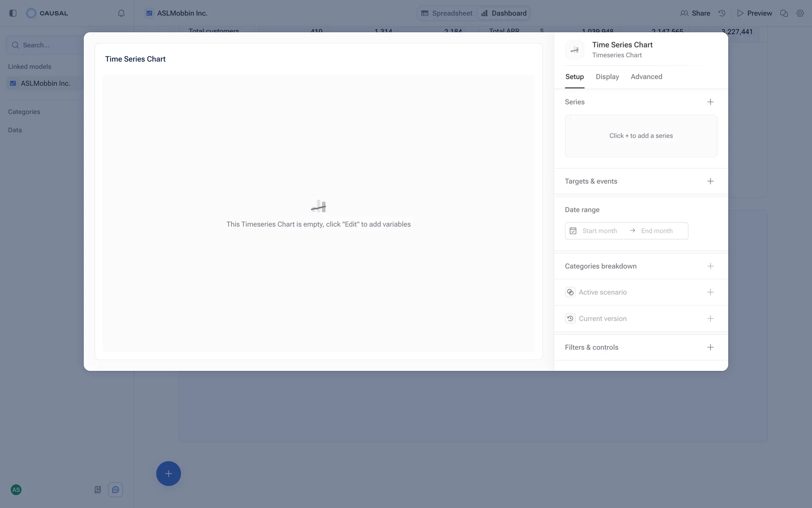Open the chat support icon
The image size is (812, 508).
pos(115,490)
